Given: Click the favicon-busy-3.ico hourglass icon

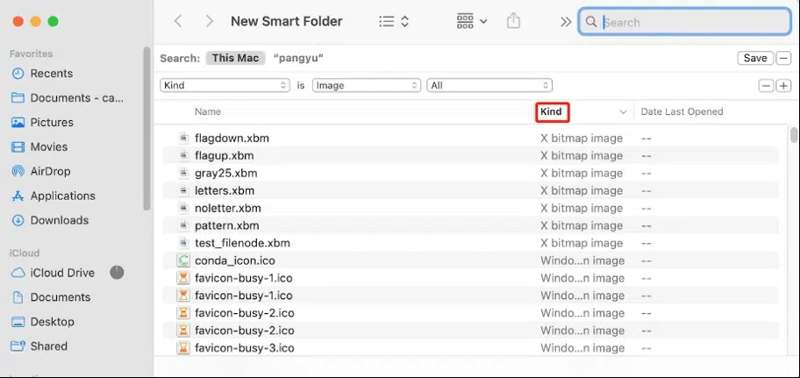Looking at the screenshot, I should click(x=183, y=348).
